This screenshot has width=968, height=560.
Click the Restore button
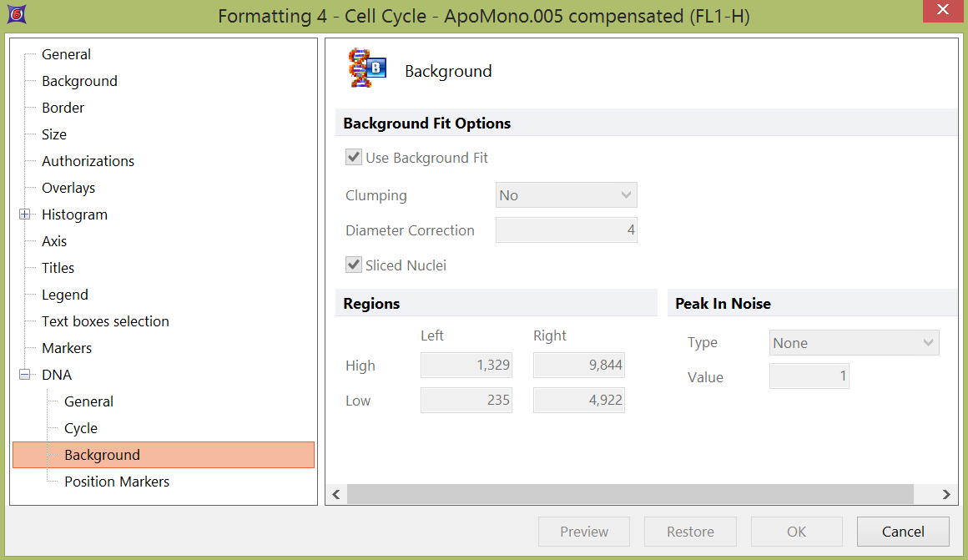tap(690, 532)
